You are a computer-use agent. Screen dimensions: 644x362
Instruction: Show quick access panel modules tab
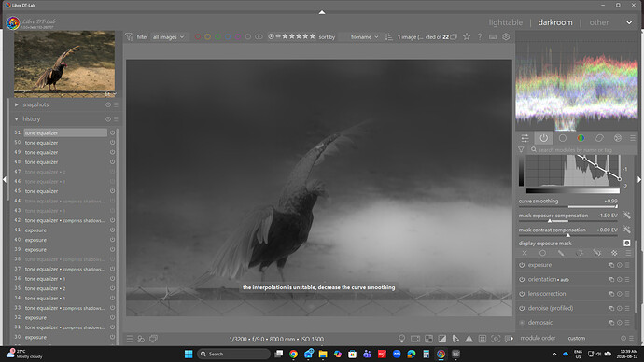525,138
